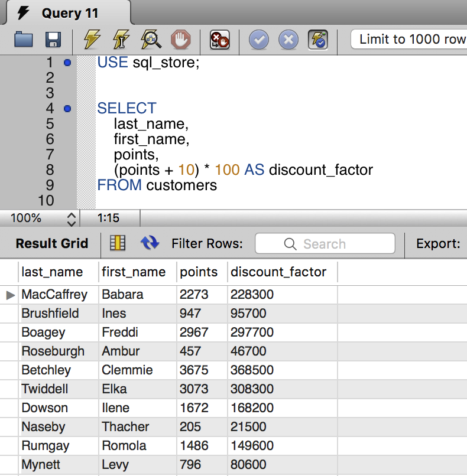
Task: Select the 368500 discount cell
Action: [x=282, y=370]
